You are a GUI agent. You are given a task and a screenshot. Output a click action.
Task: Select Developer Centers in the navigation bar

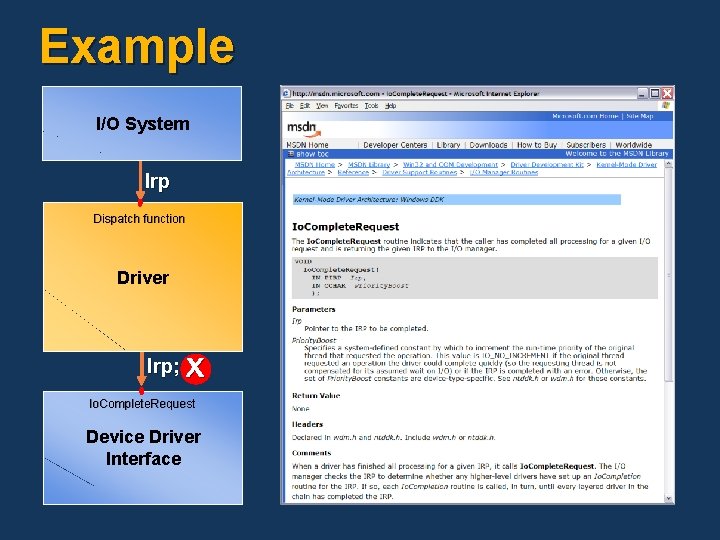point(395,145)
